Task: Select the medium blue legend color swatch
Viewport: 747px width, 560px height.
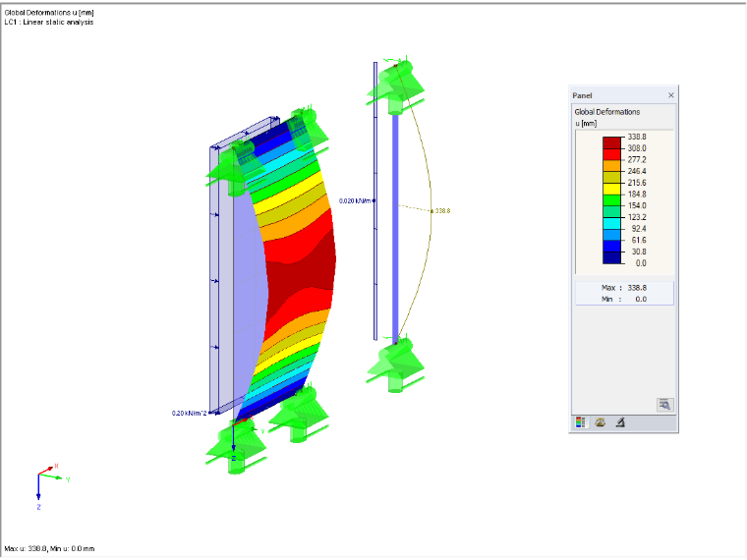Action: click(611, 246)
